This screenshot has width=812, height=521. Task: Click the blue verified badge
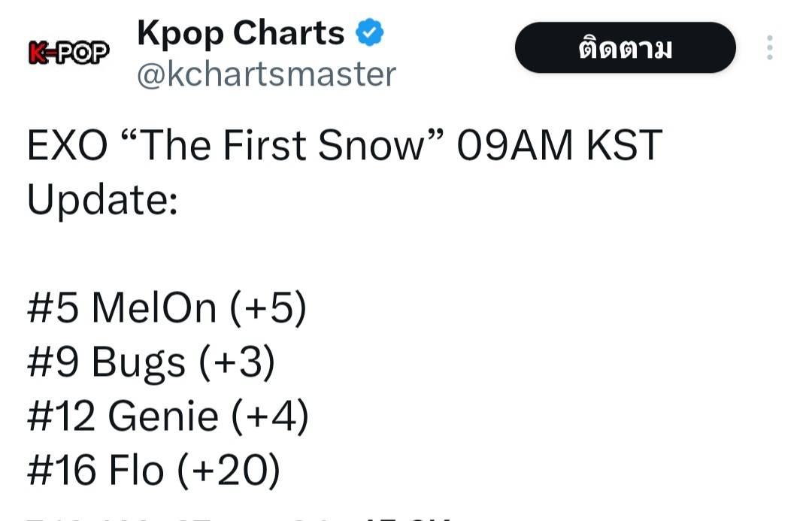369,32
